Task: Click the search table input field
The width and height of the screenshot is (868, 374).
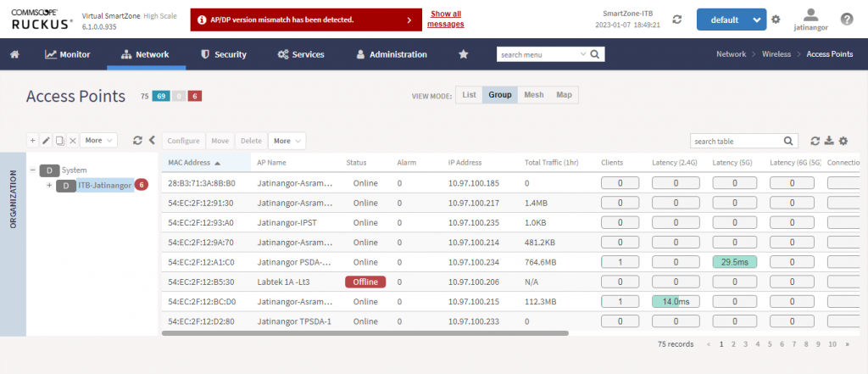Action: click(736, 141)
